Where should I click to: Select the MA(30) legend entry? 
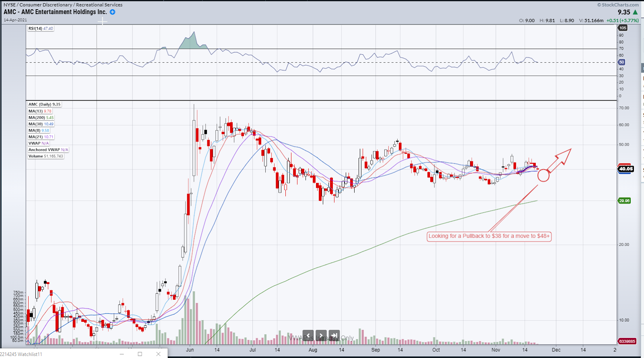coord(41,124)
